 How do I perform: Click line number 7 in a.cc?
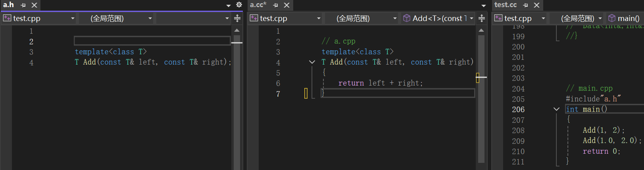[x=278, y=94]
